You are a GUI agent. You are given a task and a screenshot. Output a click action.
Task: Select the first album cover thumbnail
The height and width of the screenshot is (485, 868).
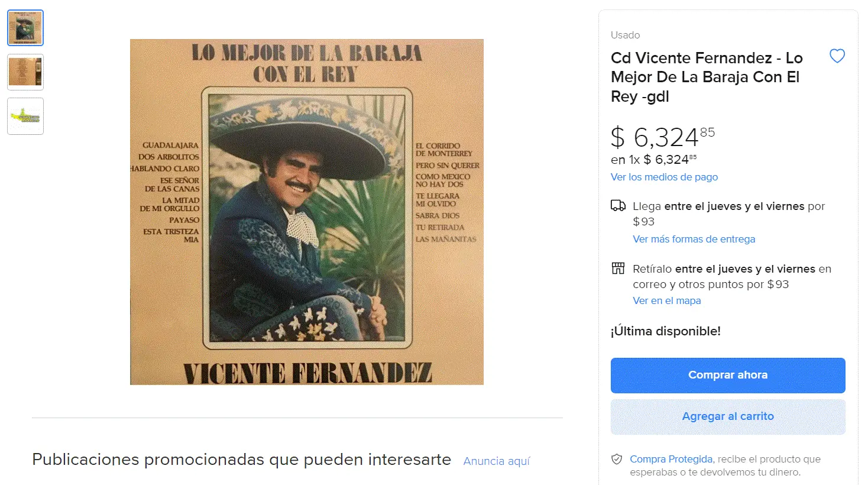click(x=25, y=28)
